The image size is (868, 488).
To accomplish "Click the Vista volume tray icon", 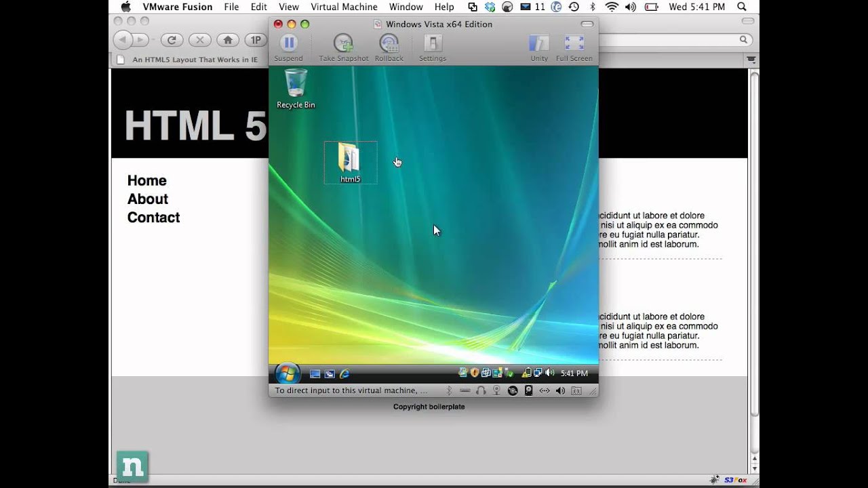I will pos(549,373).
